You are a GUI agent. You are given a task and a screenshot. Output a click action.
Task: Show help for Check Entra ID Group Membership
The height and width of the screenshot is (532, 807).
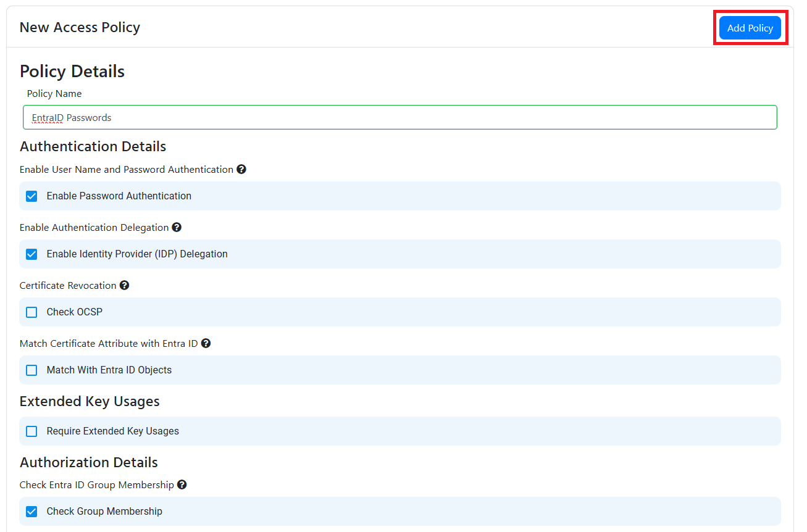tap(182, 485)
